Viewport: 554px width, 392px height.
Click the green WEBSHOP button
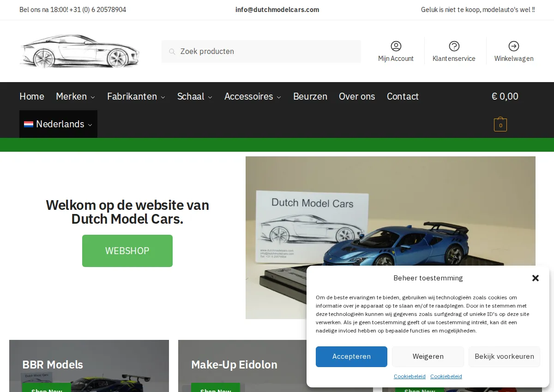point(127,251)
